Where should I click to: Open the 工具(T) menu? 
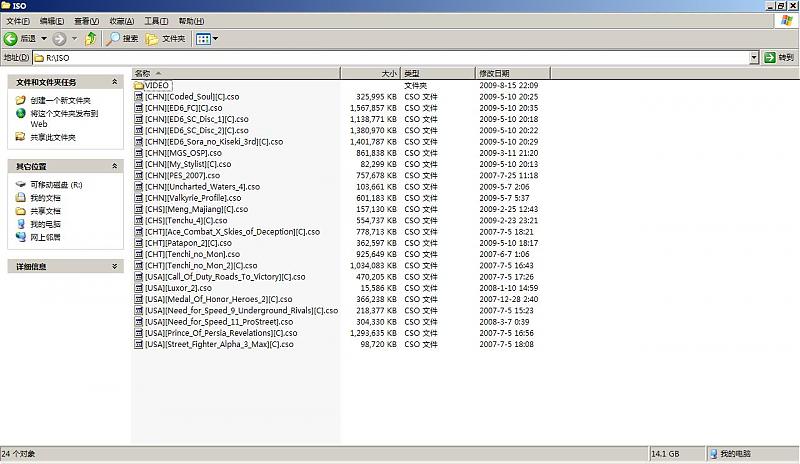(156, 21)
